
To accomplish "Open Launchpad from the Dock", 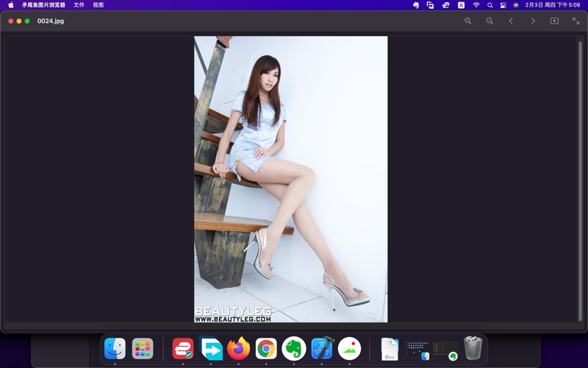I will point(143,348).
